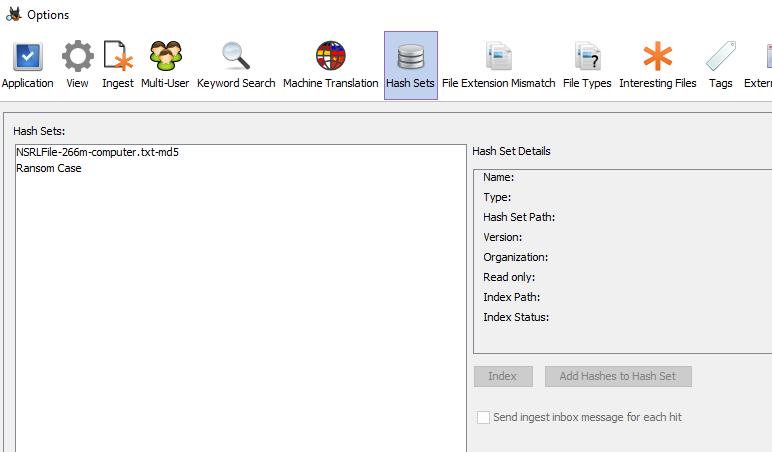
Task: Select the Ransom Case hash set
Action: tap(49, 169)
